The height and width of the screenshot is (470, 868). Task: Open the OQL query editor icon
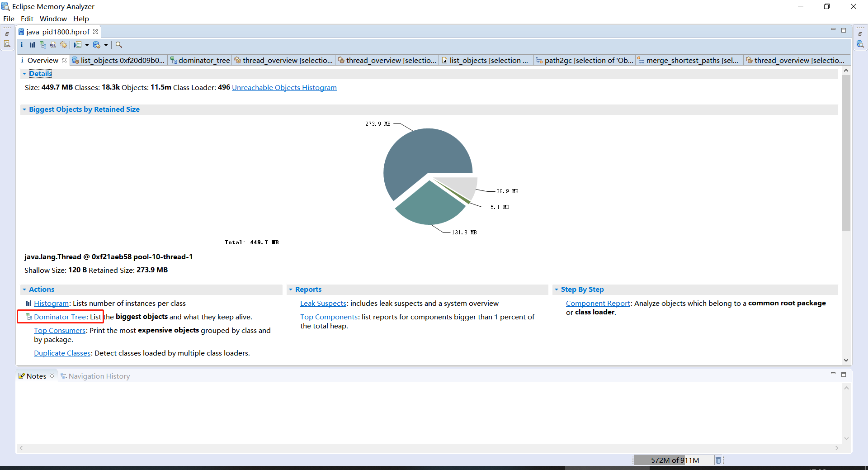point(53,45)
